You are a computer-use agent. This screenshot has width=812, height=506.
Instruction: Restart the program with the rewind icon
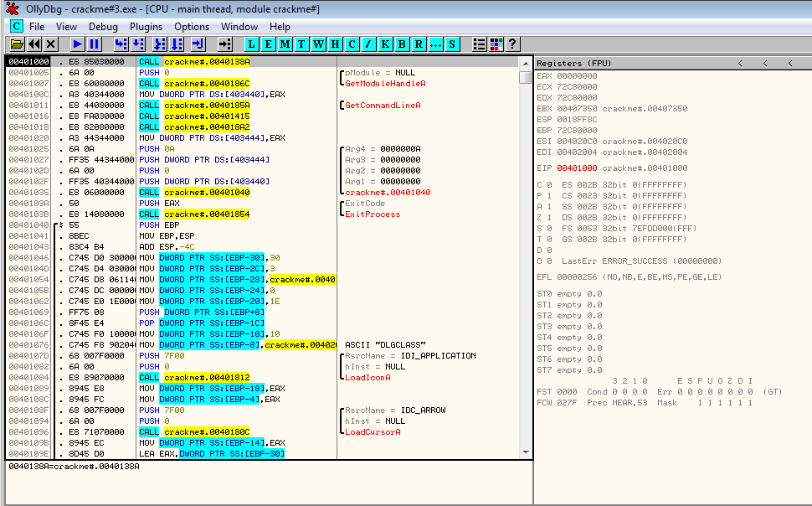pos(34,44)
